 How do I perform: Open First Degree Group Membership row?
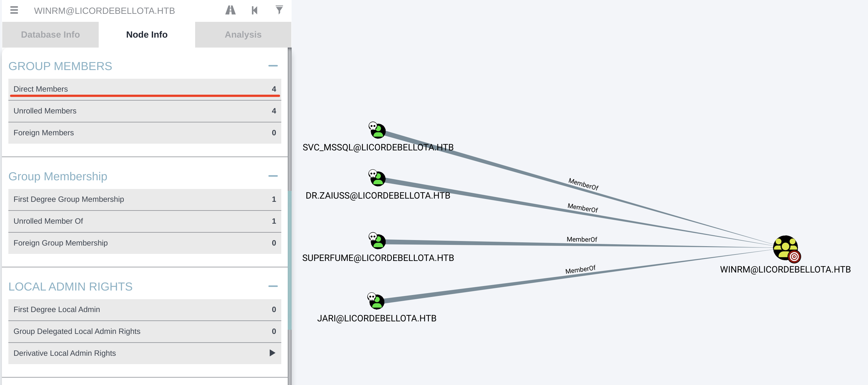coord(145,199)
